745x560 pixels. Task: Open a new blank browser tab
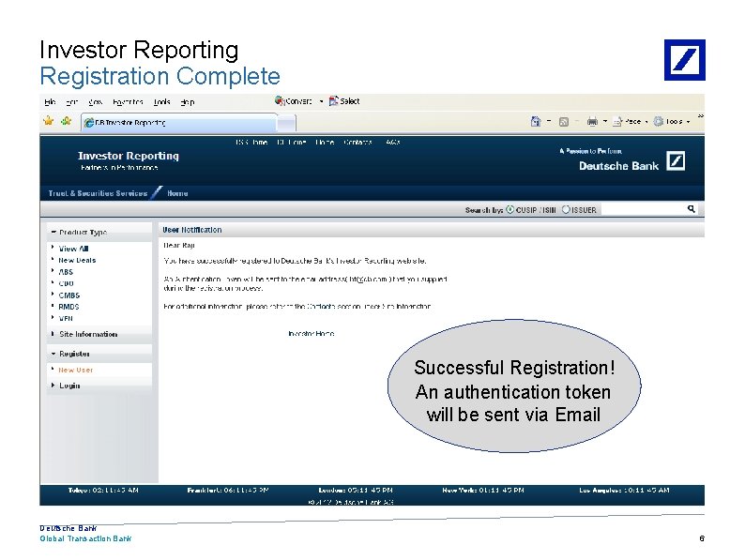click(286, 124)
